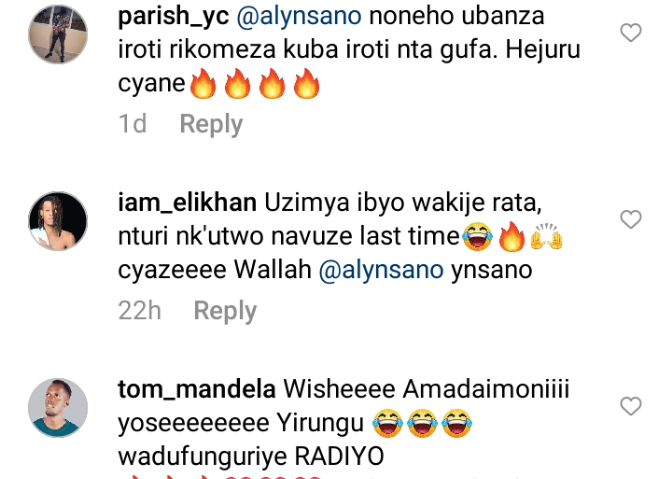Open the iam_elikhan username link

point(187,202)
